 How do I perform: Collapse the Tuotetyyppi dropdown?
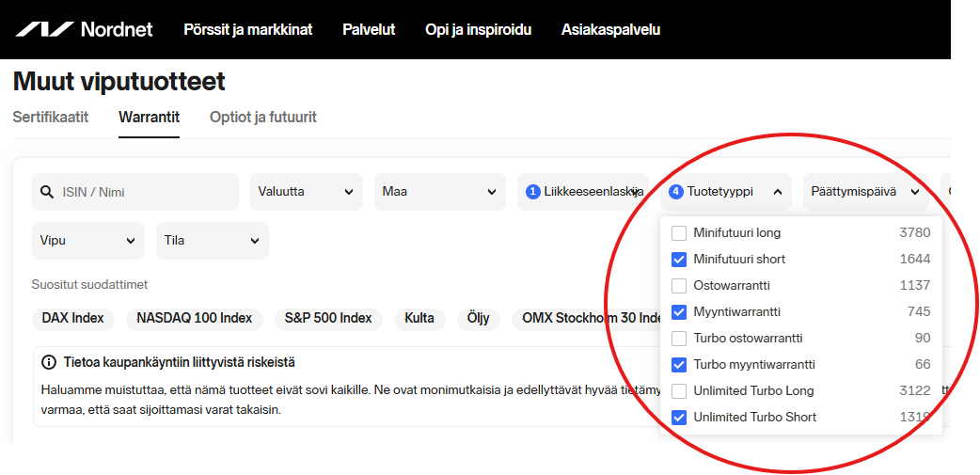pyautogui.click(x=726, y=192)
